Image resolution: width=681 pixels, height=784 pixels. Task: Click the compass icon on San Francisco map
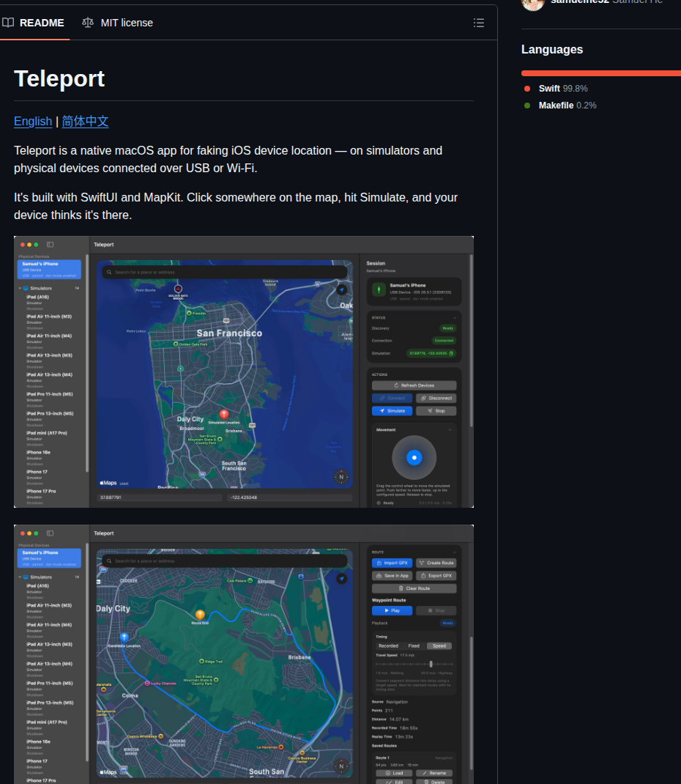click(341, 477)
